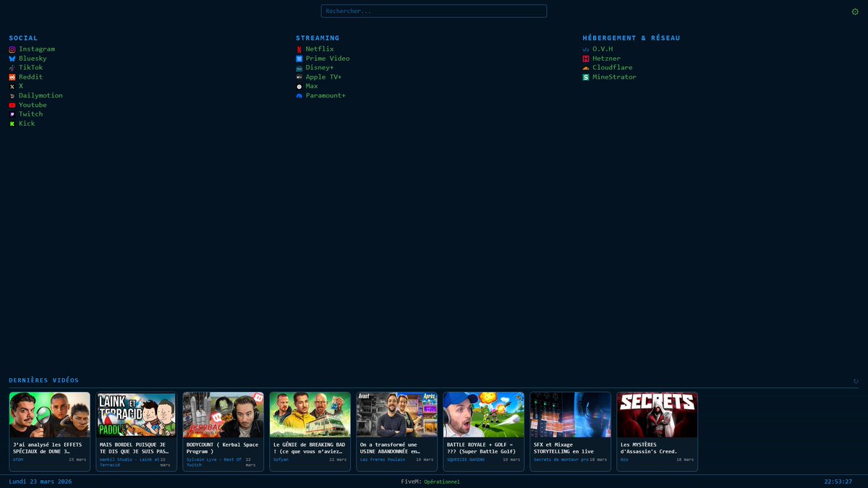This screenshot has width=868, height=488.
Task: Click the red Hetzner icon
Action: [x=586, y=59]
